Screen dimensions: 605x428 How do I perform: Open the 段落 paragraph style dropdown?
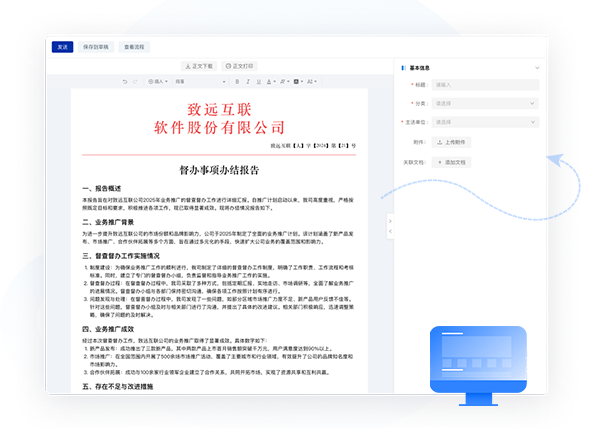200,81
